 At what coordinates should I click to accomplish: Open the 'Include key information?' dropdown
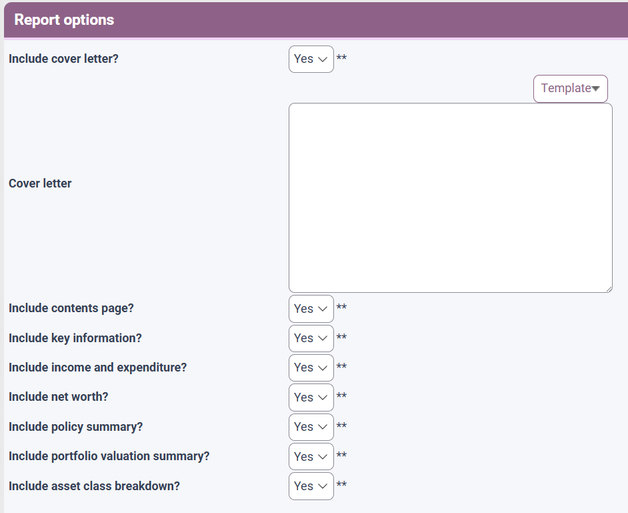point(310,338)
